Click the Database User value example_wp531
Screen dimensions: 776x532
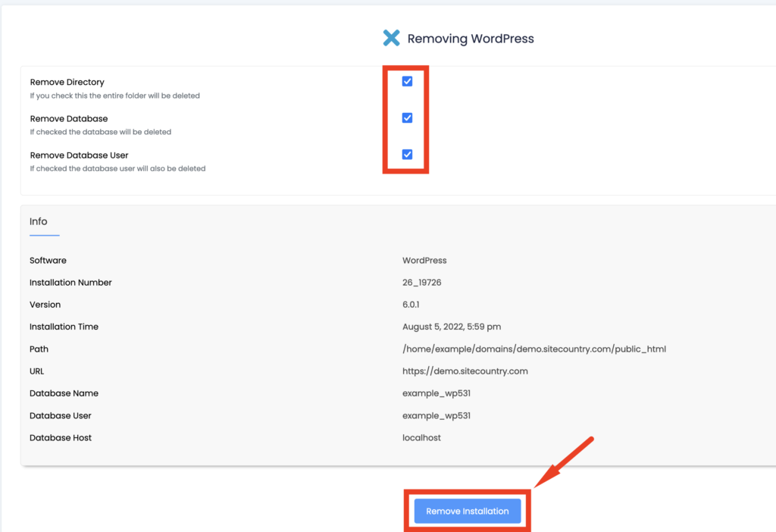[x=436, y=416]
